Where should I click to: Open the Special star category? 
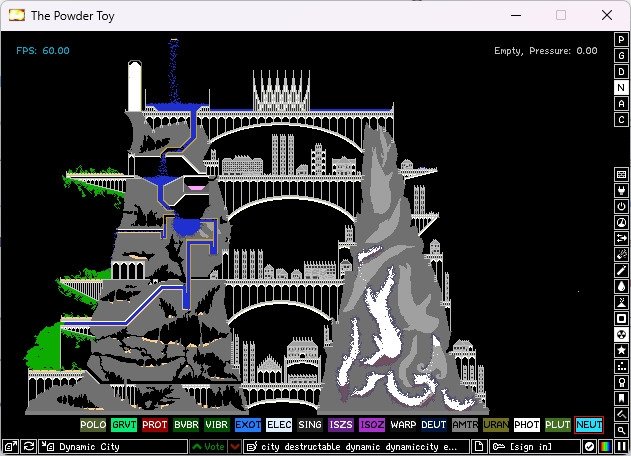coord(621,350)
